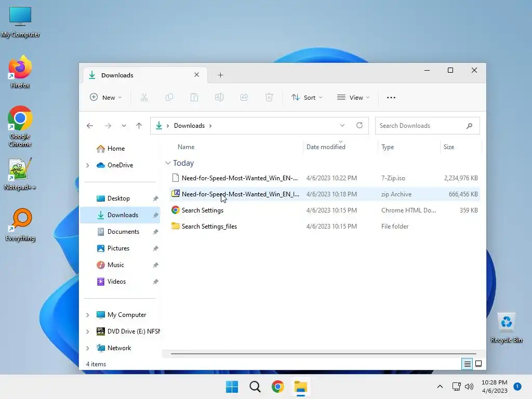Viewport: 532px width, 399px height.
Task: Show hidden tray icons chevron
Action: pyautogui.click(x=440, y=387)
